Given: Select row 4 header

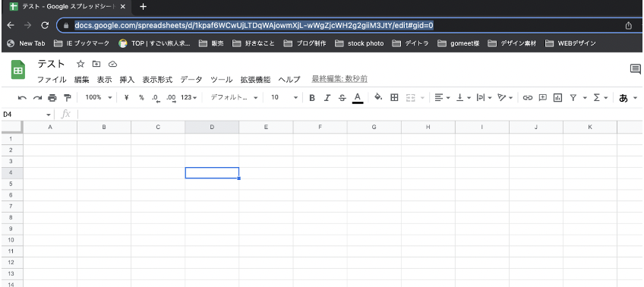Looking at the screenshot, I should 11,172.
